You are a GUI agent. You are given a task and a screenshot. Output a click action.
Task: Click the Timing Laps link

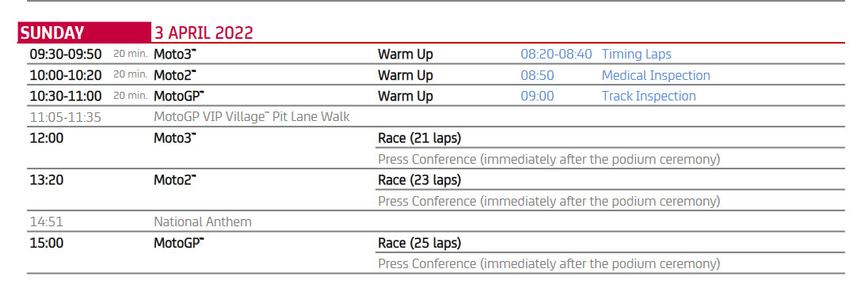636,54
